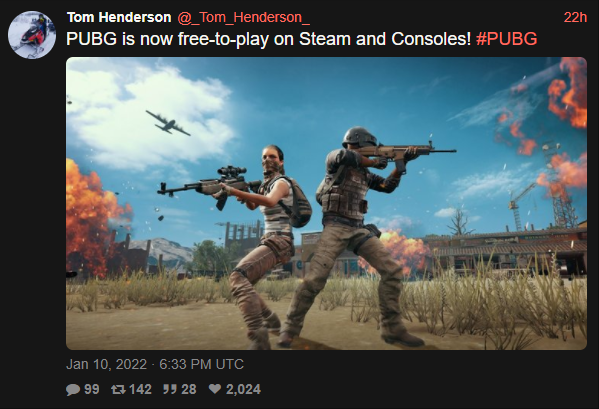Screen dimensions: 599x409
Task: Click the tweet text about PUBG free-to-play
Action: 269,39
